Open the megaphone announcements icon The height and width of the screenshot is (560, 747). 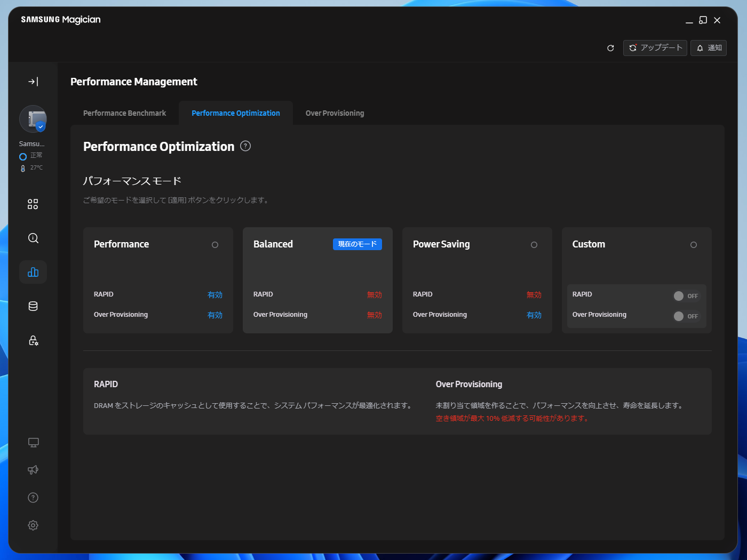33,470
